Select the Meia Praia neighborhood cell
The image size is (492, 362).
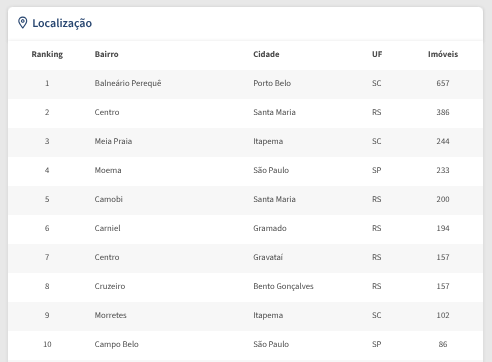113,141
